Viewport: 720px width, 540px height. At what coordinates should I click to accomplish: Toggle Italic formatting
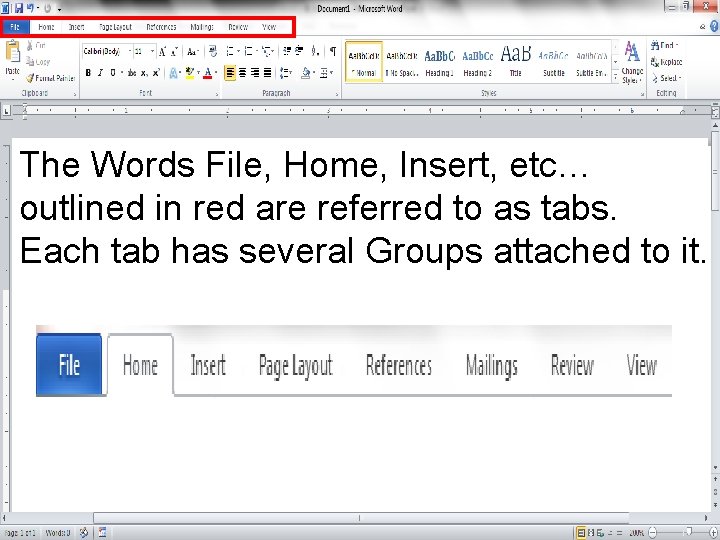[x=100, y=73]
